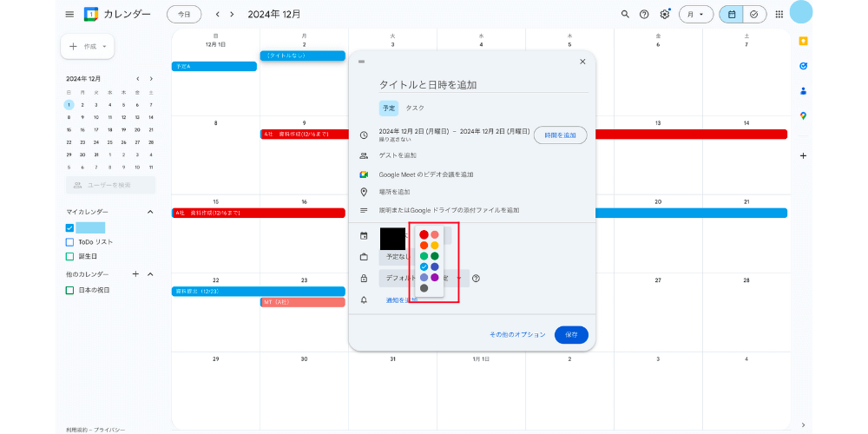Viewport: 868px width, 434px height.
Task: Click the help icon beside visibility dropdown
Action: tap(476, 279)
